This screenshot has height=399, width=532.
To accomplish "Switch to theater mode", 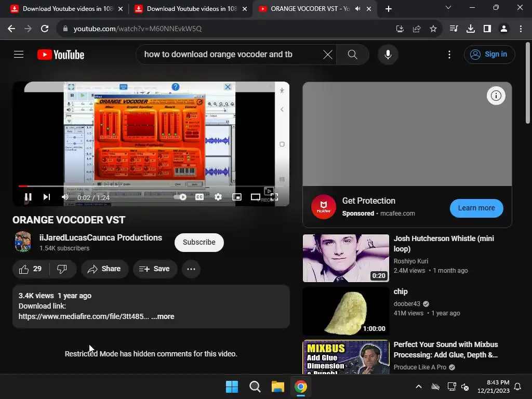I will coord(256,197).
